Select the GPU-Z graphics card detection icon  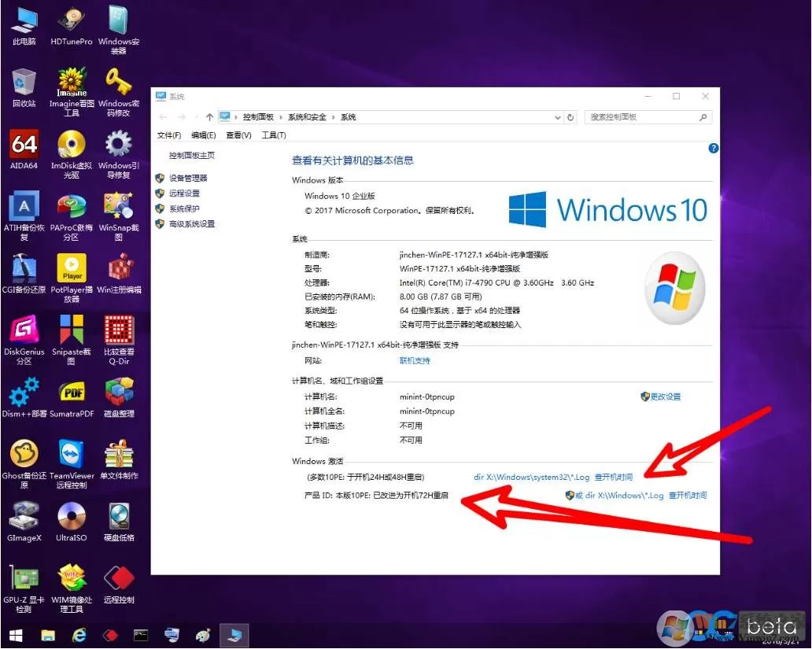[x=24, y=588]
